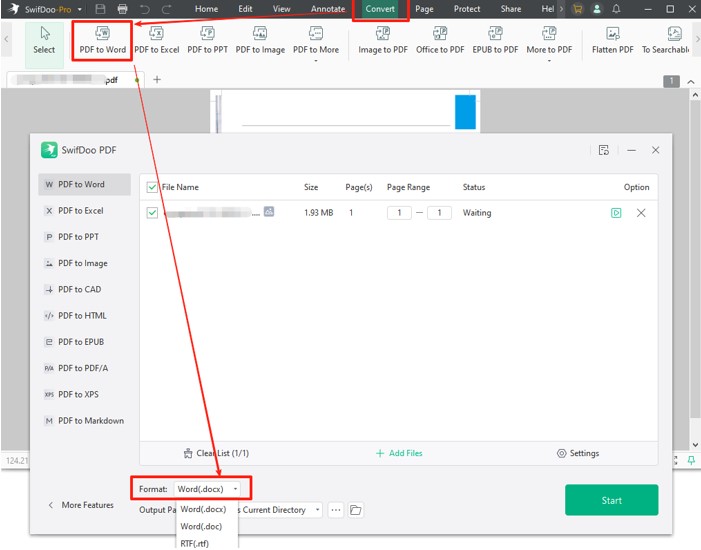Viewport: 701px width, 550px height.
Task: Select PDF to EPUB in sidebar
Action: click(x=84, y=342)
